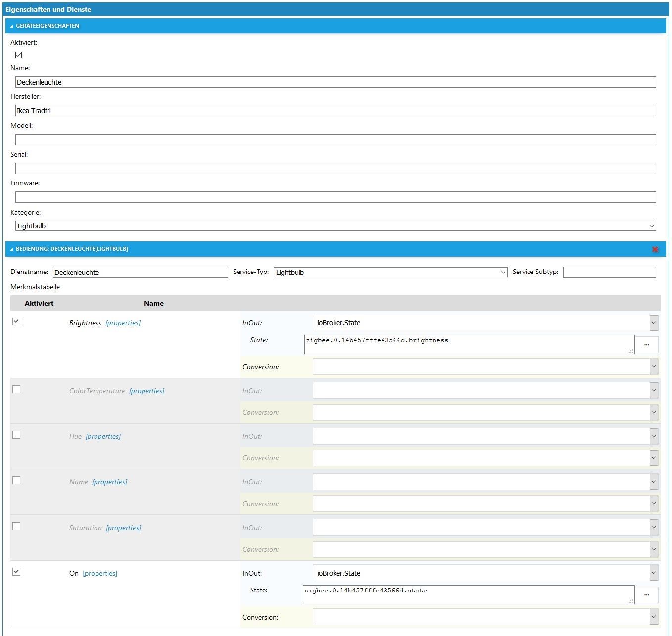Focus the empty Firmware field
The image size is (672, 636).
click(x=336, y=197)
